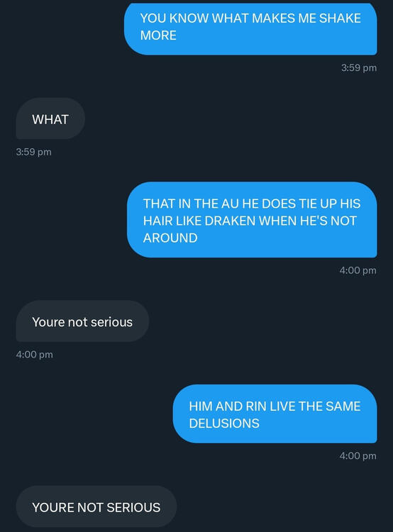Click the 4:00 pm timestamp under 'DELUSIONS' message
The image size is (393, 532).
(x=358, y=455)
